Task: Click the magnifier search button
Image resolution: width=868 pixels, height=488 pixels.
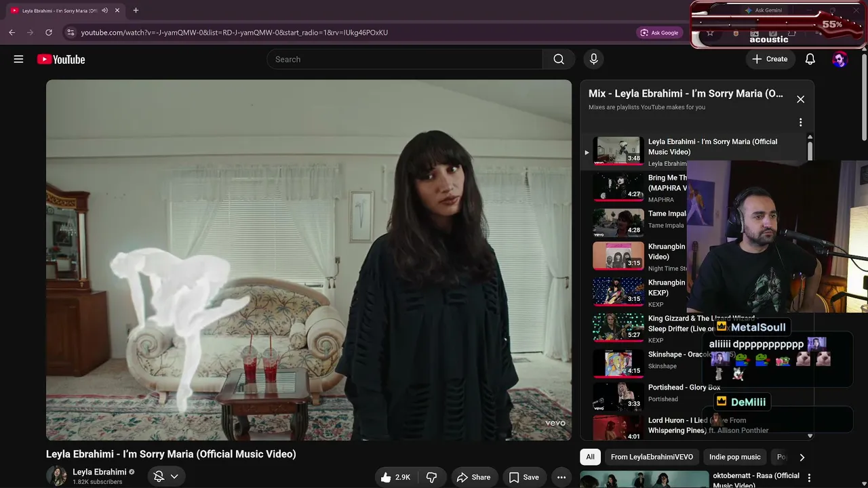Action: tap(559, 59)
